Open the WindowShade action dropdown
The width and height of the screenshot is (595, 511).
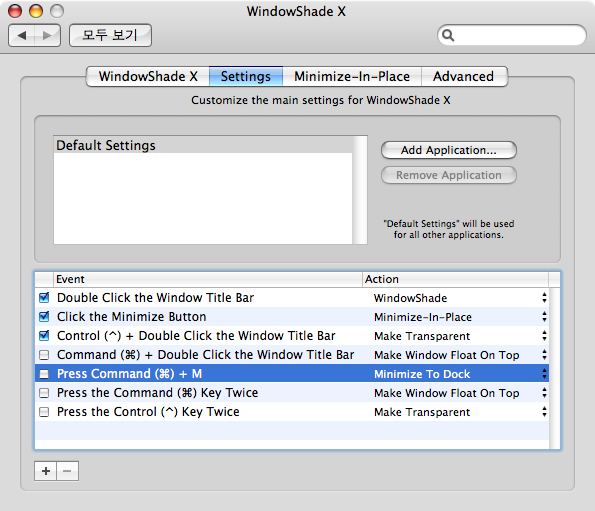tap(460, 298)
